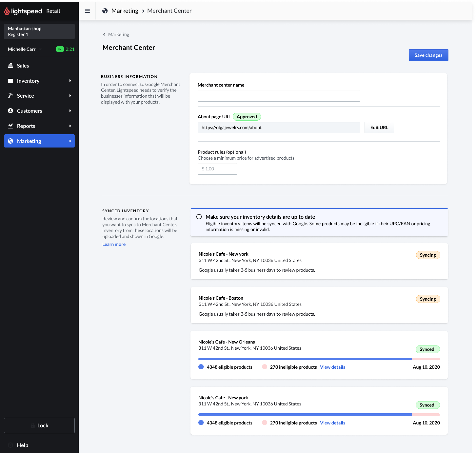Click the Edit URL button
The image size is (476, 453).
[x=379, y=128]
